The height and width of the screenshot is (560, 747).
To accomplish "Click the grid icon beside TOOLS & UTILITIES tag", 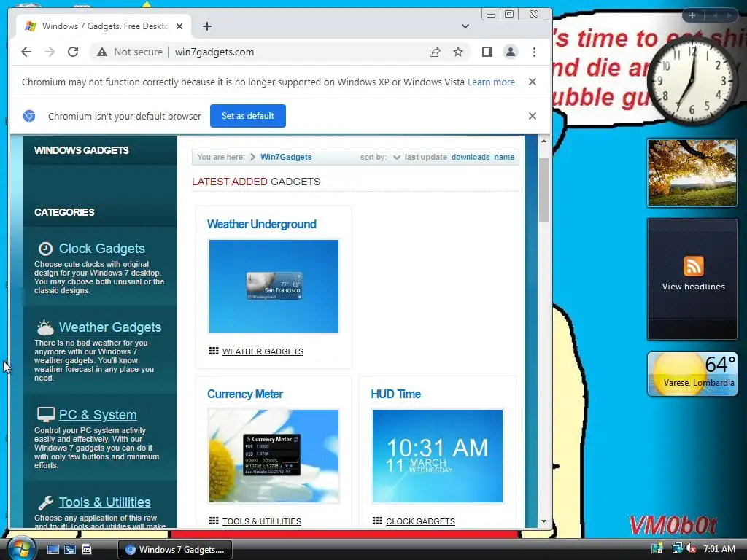I will coord(214,521).
